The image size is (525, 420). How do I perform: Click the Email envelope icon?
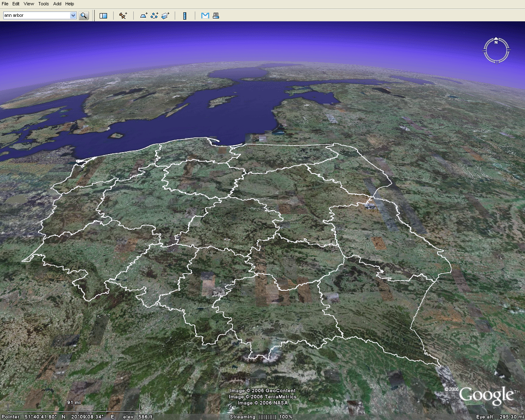coord(205,16)
